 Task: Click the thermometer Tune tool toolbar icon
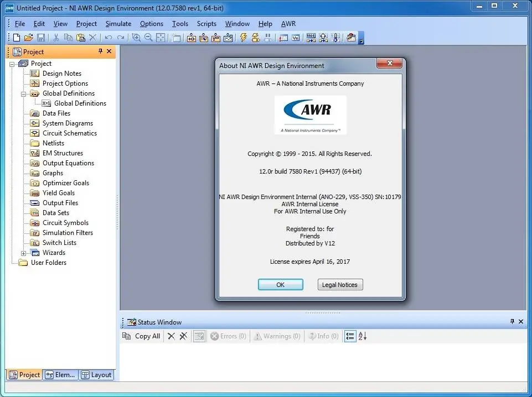coord(336,38)
